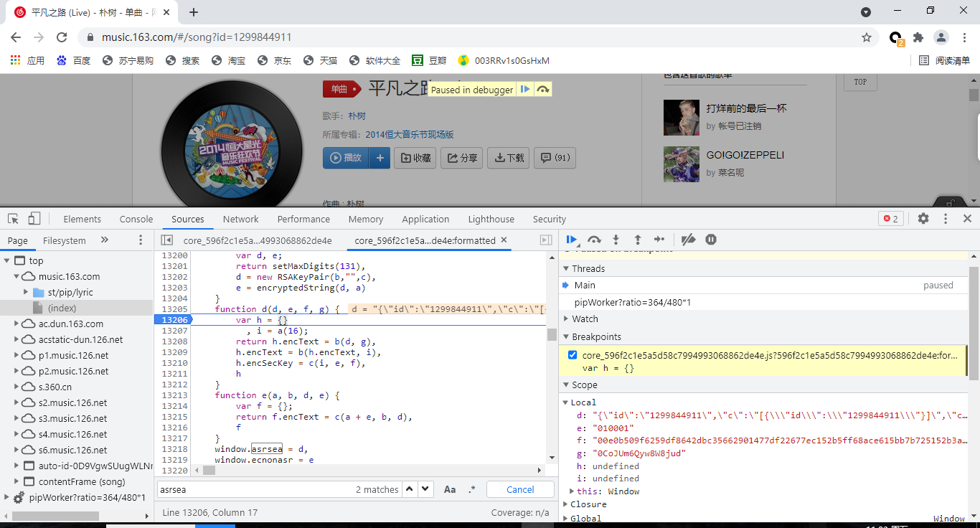Image resolution: width=980 pixels, height=528 pixels.
Task: Step over next function call
Action: pyautogui.click(x=595, y=240)
